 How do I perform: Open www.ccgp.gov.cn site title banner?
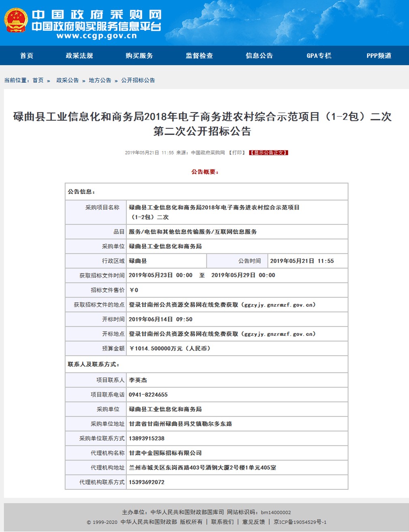pos(97,24)
